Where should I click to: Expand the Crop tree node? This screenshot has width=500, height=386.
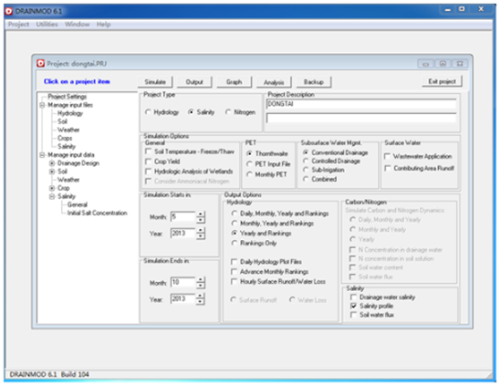pyautogui.click(x=52, y=188)
